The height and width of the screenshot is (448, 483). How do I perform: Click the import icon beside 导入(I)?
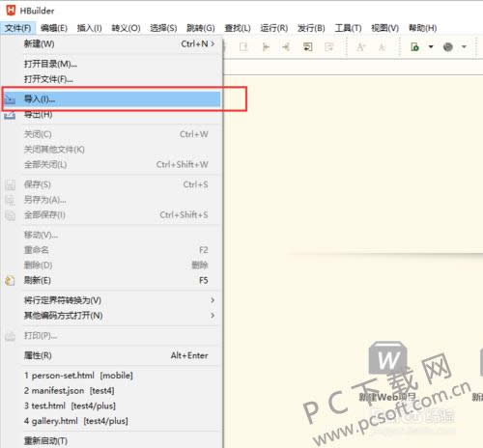[10, 99]
